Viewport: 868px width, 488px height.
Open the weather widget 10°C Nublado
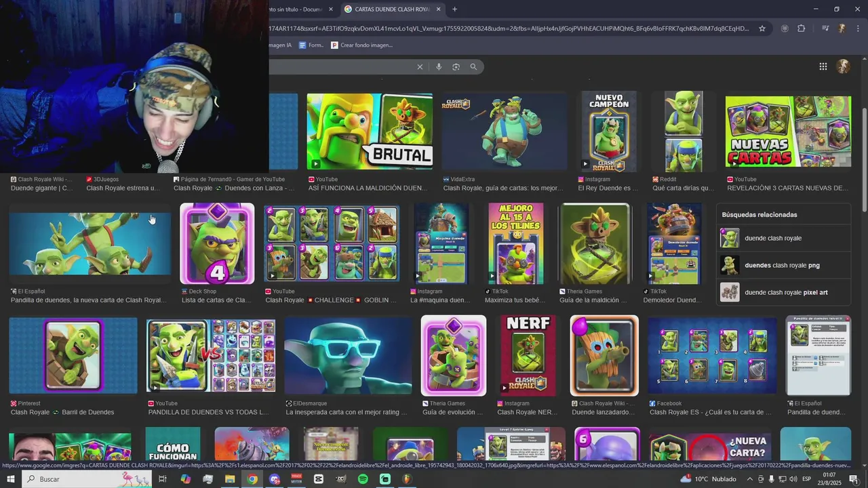point(709,479)
